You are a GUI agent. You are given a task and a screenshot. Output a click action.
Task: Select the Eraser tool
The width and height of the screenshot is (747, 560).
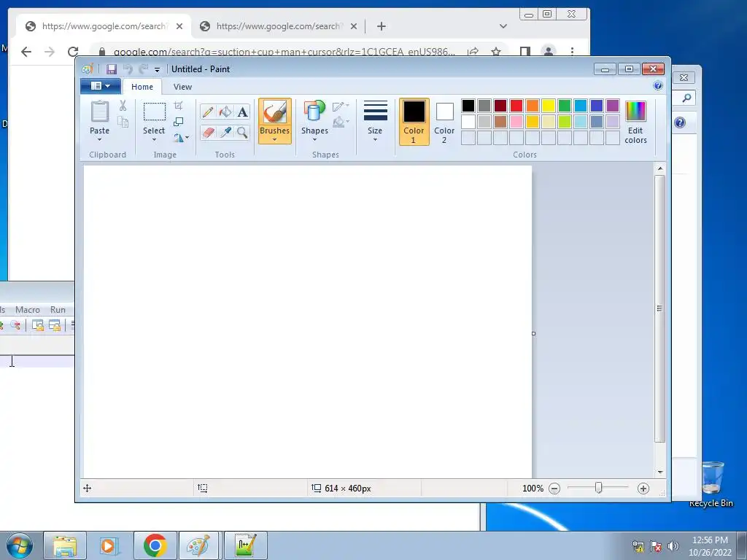pyautogui.click(x=208, y=133)
